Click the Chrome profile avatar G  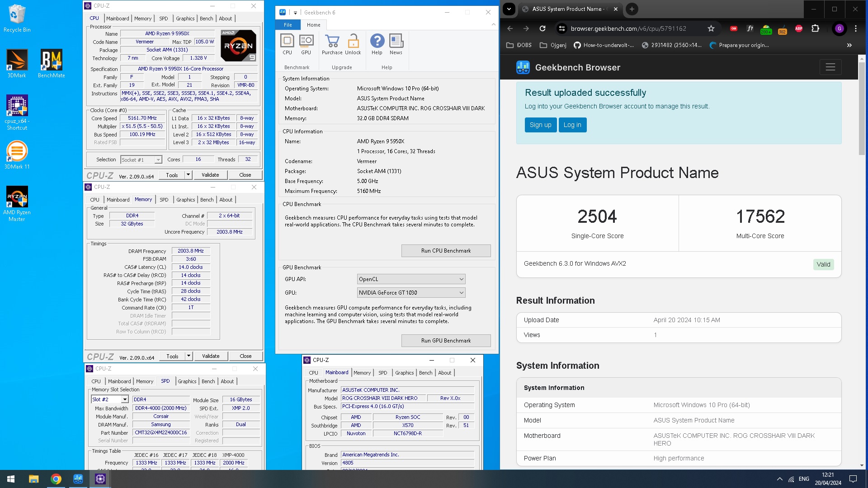840,28
